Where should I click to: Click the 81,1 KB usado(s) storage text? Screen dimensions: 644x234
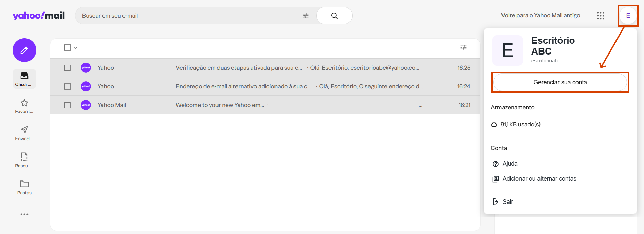click(520, 124)
